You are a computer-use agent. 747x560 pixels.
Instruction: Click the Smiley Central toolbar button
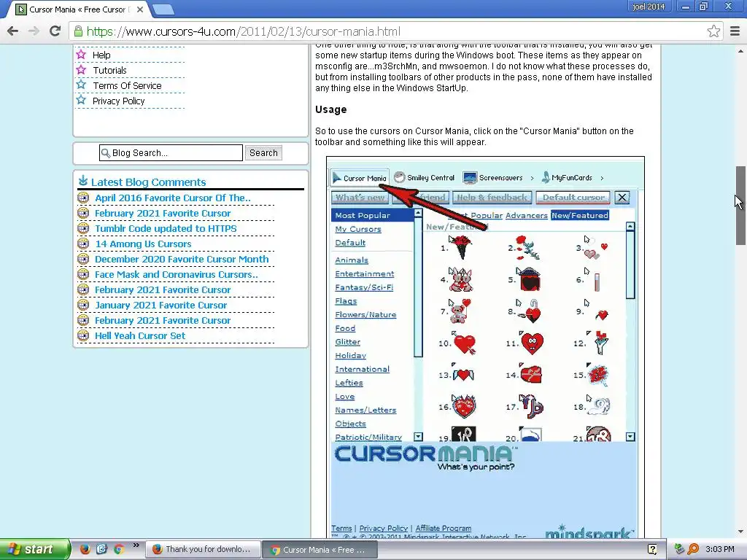click(425, 178)
